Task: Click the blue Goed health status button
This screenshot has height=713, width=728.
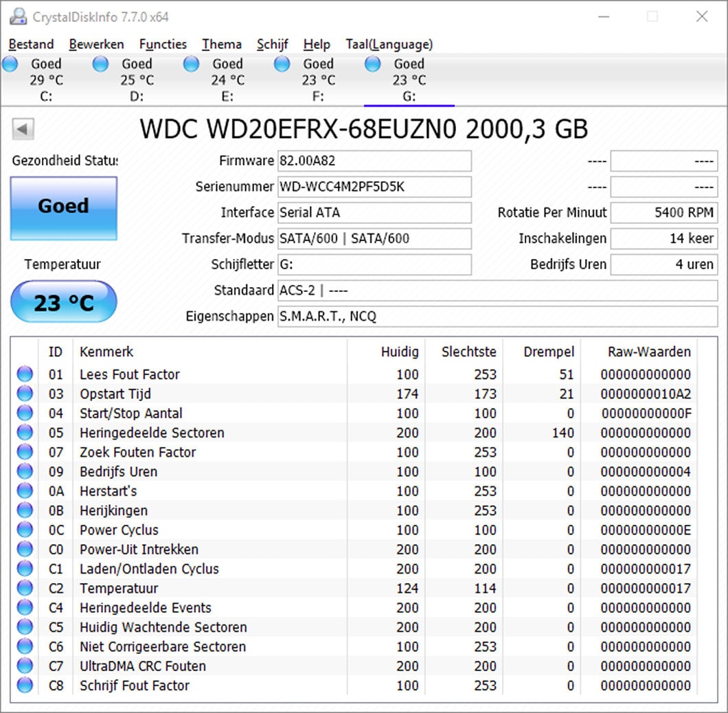Action: pos(63,207)
